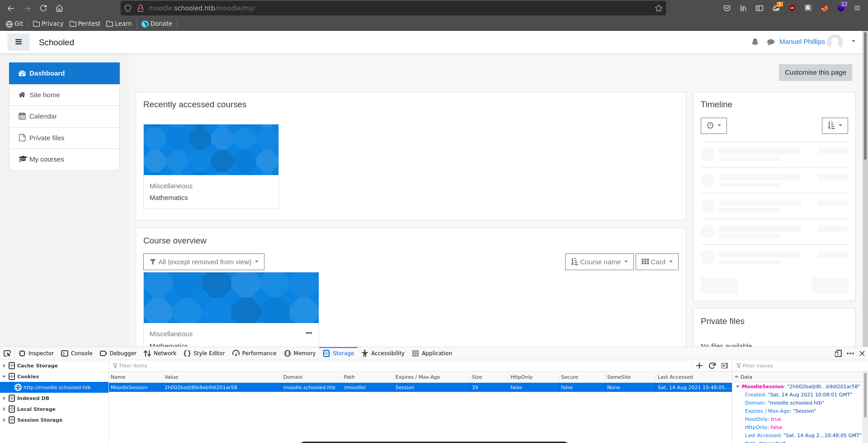Click the refresh storage items icon

tap(712, 366)
